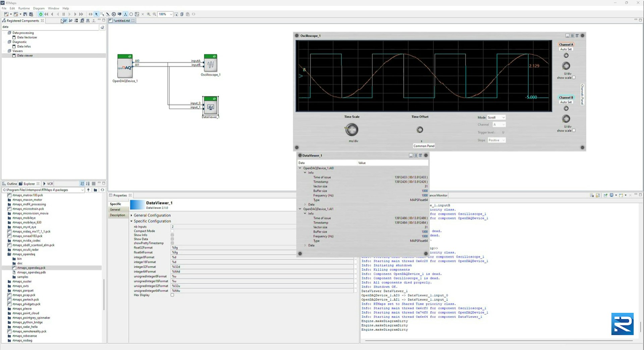Open the packages path dropdown
Screen dimensions: 644x350
(82, 190)
